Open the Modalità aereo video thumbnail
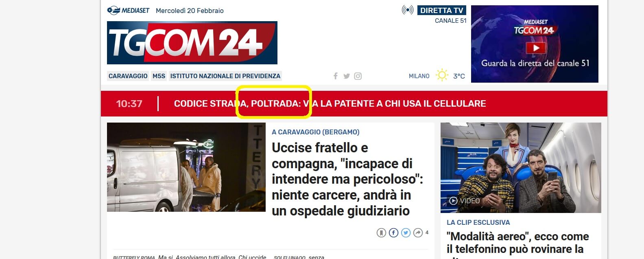 click(x=521, y=168)
